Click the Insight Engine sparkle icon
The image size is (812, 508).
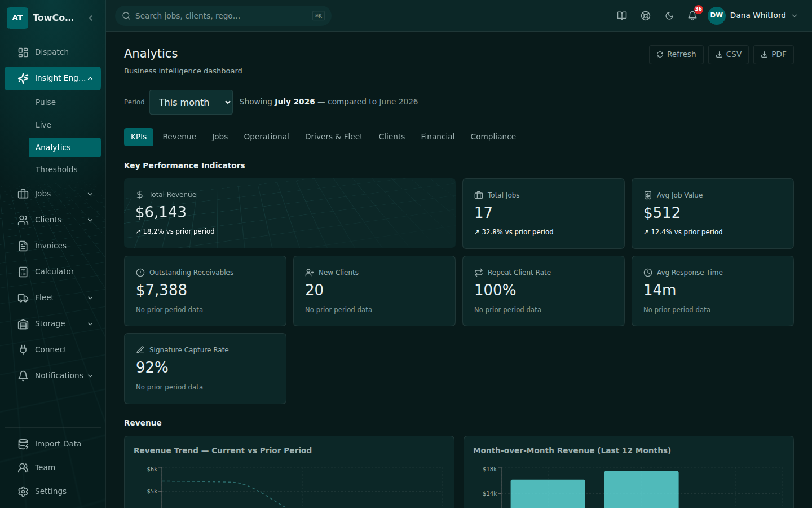coord(23,78)
